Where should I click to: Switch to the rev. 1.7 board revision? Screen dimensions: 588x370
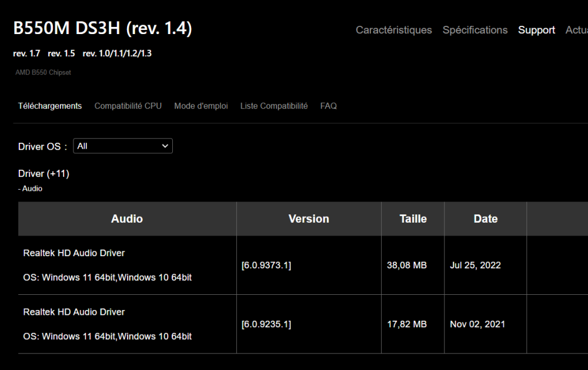click(26, 53)
